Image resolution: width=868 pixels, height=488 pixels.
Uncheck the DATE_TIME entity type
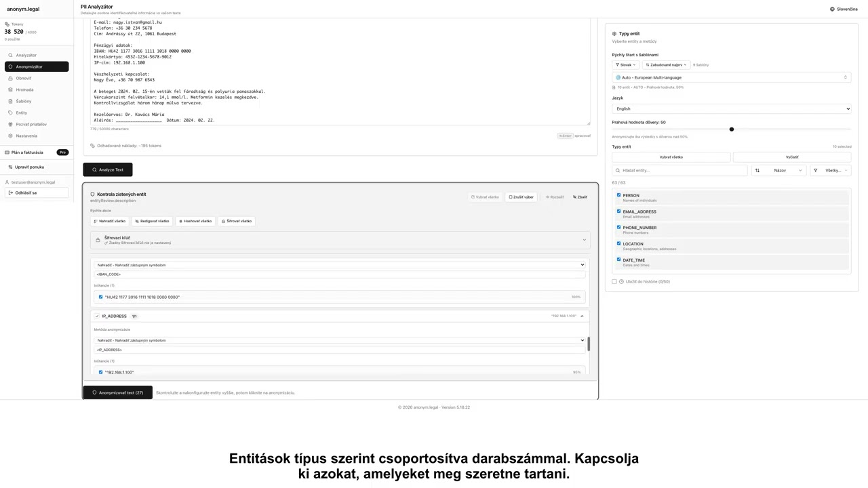(x=618, y=260)
